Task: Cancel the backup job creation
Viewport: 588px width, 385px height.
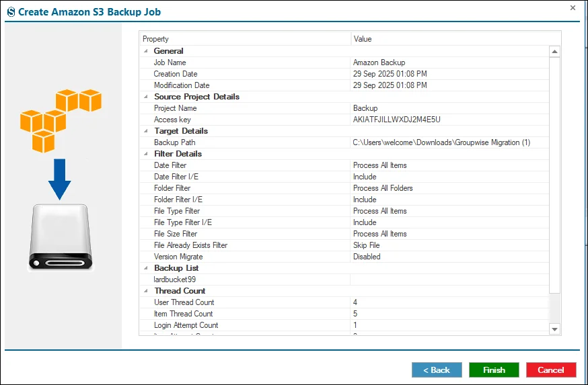Action: (x=551, y=370)
